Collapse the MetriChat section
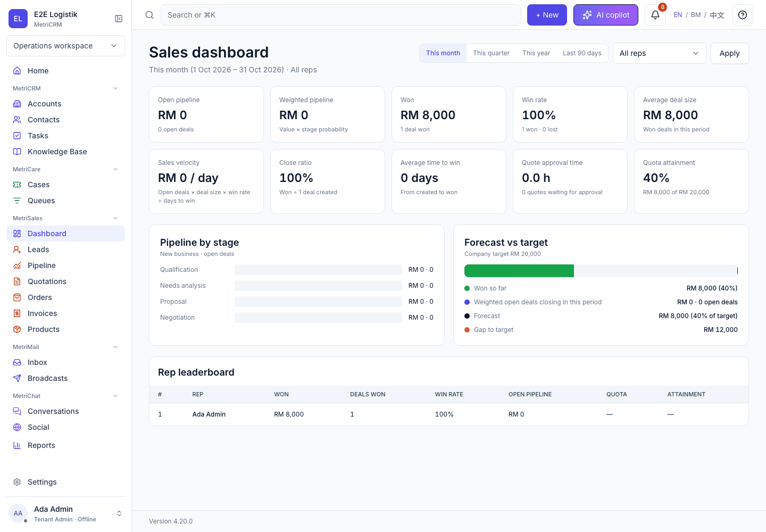The width and height of the screenshot is (766, 532). [115, 396]
